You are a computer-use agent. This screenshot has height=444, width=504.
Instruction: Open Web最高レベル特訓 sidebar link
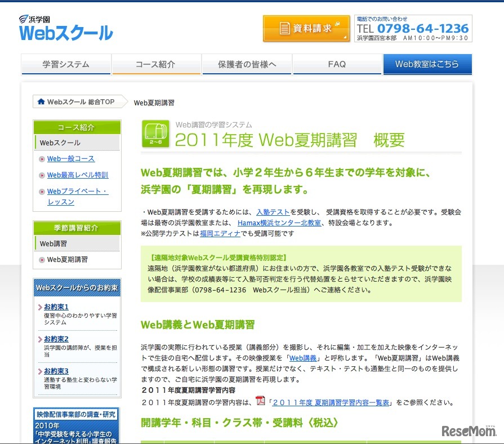click(78, 175)
